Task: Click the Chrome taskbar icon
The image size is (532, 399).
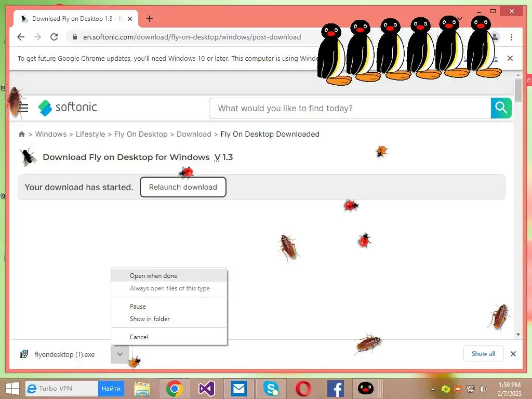Action: click(175, 389)
